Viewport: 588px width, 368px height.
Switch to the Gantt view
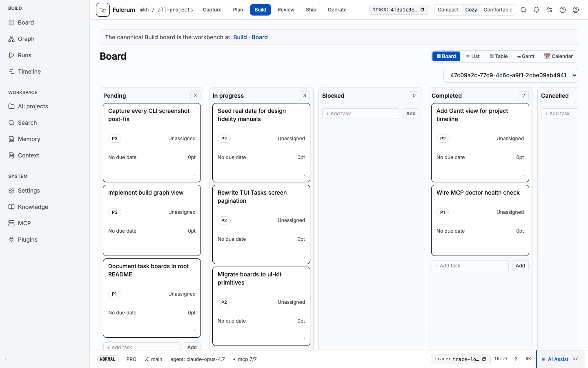[x=526, y=56]
